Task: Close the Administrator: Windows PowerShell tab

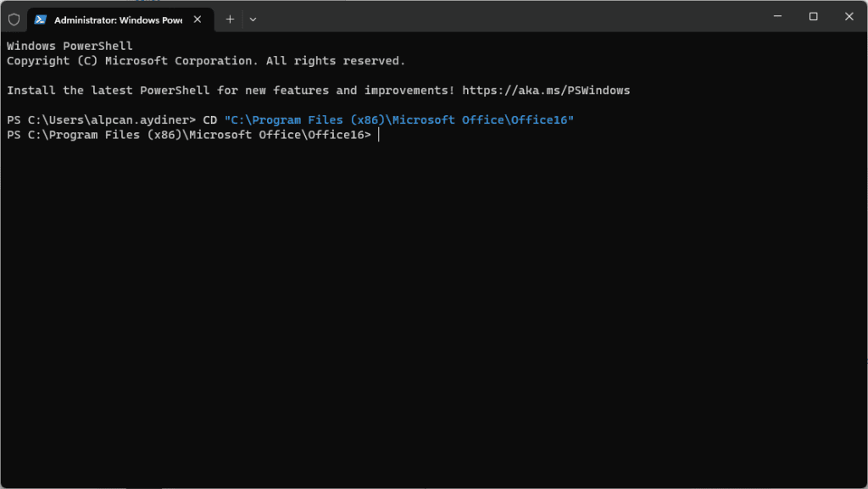Action: tap(198, 19)
